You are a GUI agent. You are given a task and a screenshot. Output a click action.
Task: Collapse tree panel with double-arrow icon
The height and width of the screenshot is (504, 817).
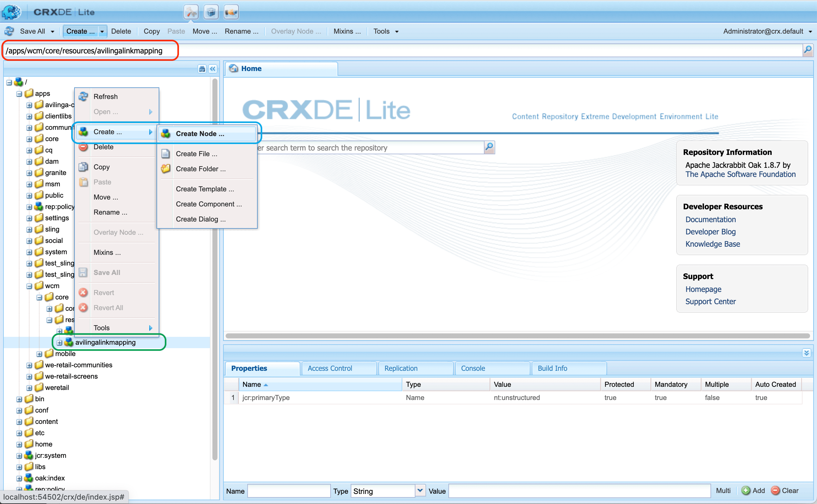[213, 69]
